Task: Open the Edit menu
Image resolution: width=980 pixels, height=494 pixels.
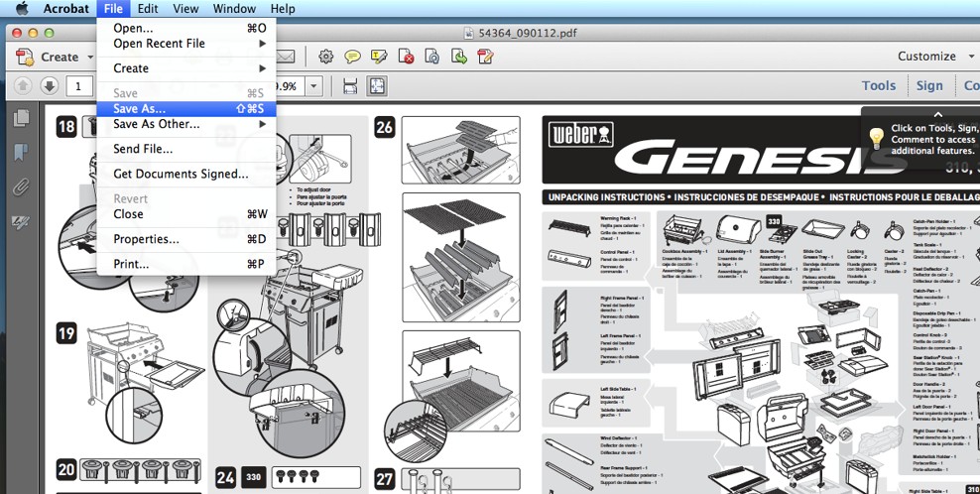Action: (148, 9)
